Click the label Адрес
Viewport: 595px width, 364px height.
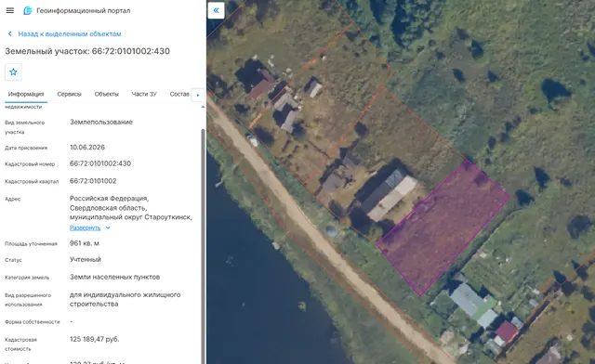click(x=12, y=199)
